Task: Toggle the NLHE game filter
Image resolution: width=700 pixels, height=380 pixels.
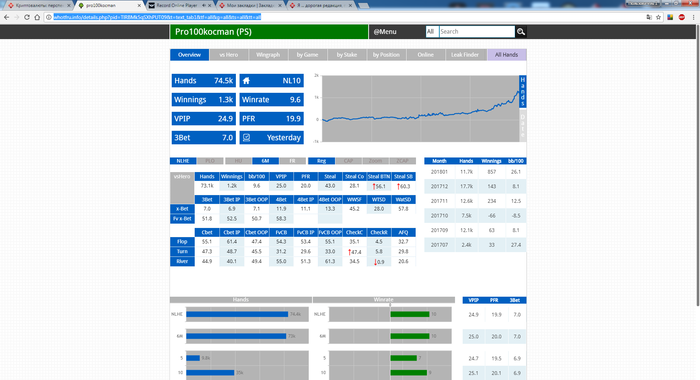Action: tap(183, 161)
